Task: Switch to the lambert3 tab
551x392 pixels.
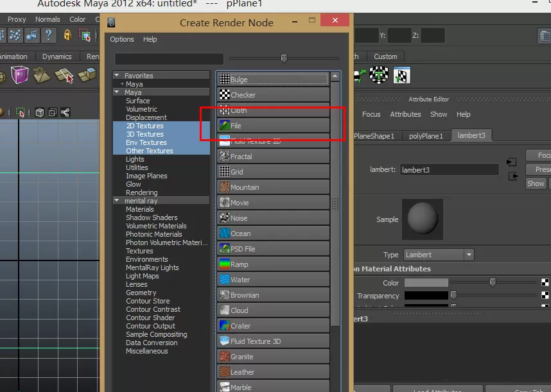Action: pyautogui.click(x=471, y=135)
